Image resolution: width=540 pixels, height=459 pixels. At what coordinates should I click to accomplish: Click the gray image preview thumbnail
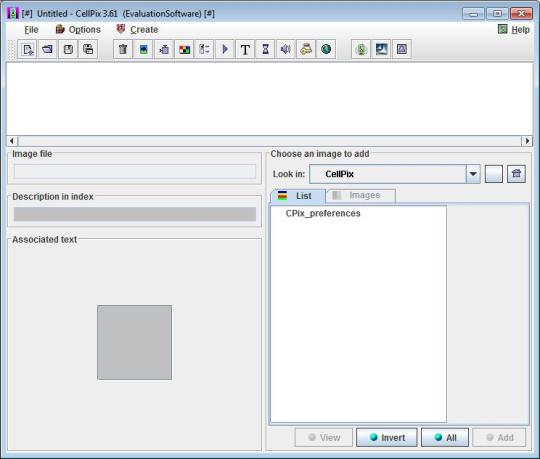[134, 343]
